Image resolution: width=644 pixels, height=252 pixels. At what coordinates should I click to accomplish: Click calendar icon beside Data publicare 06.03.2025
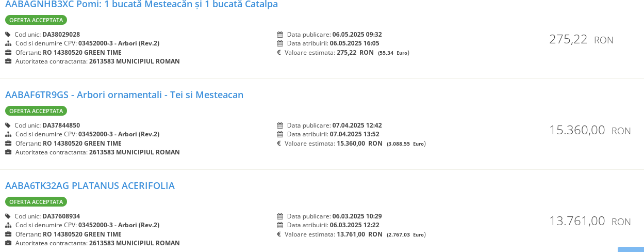(280, 216)
